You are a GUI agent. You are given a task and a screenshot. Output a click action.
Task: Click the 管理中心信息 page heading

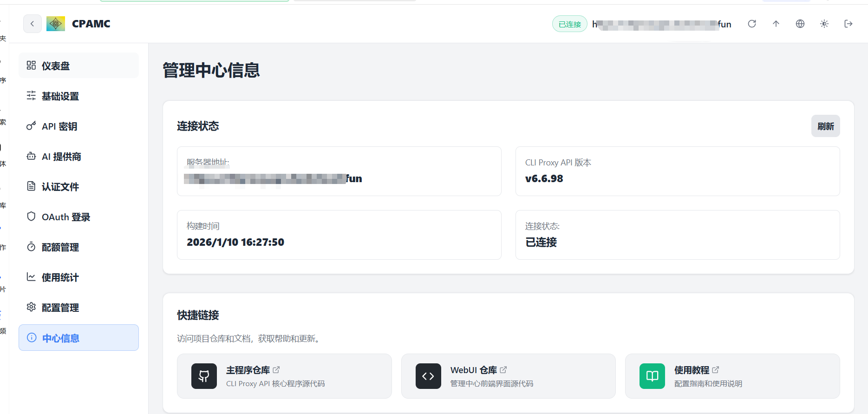pos(211,70)
